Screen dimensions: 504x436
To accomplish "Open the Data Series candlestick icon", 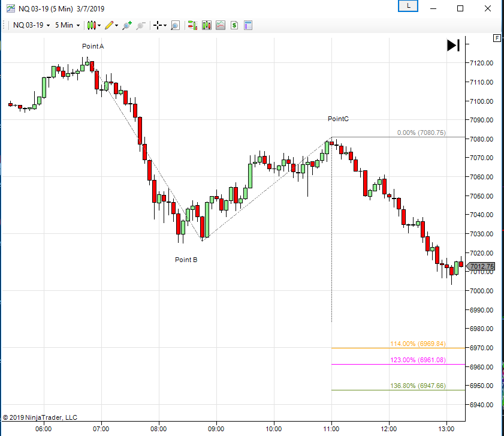I will tap(207, 25).
